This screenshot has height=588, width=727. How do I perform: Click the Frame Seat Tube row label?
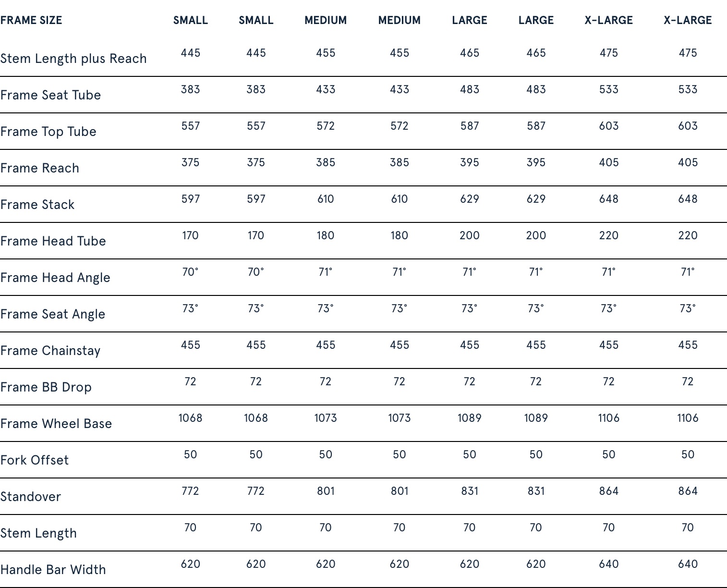50,95
